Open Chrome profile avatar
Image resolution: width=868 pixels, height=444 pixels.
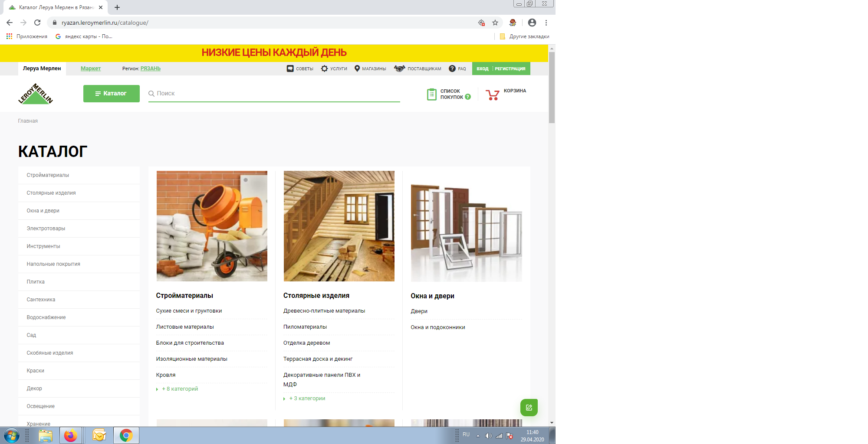[532, 23]
